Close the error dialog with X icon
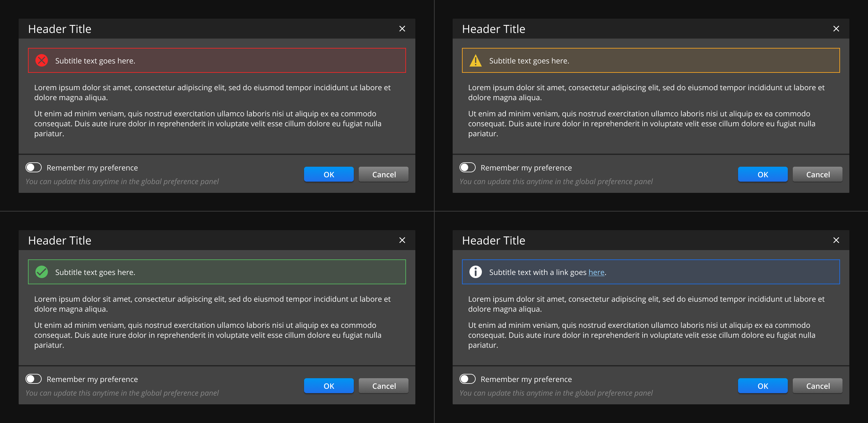The image size is (868, 423). (x=402, y=29)
